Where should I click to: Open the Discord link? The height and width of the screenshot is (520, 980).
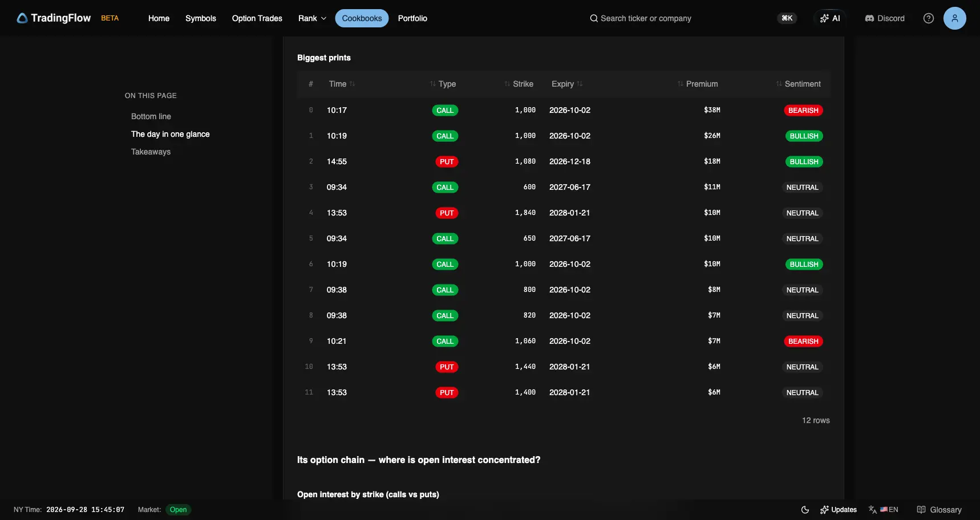pos(885,18)
